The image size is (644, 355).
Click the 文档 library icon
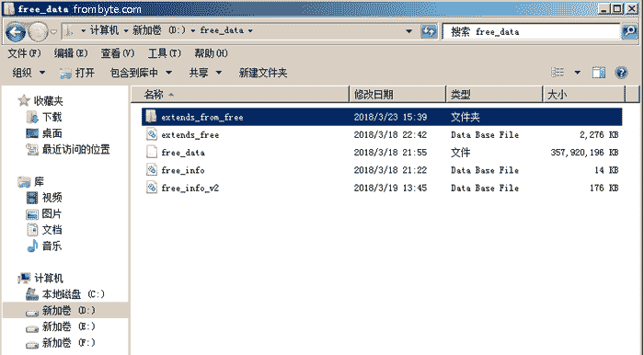[32, 230]
